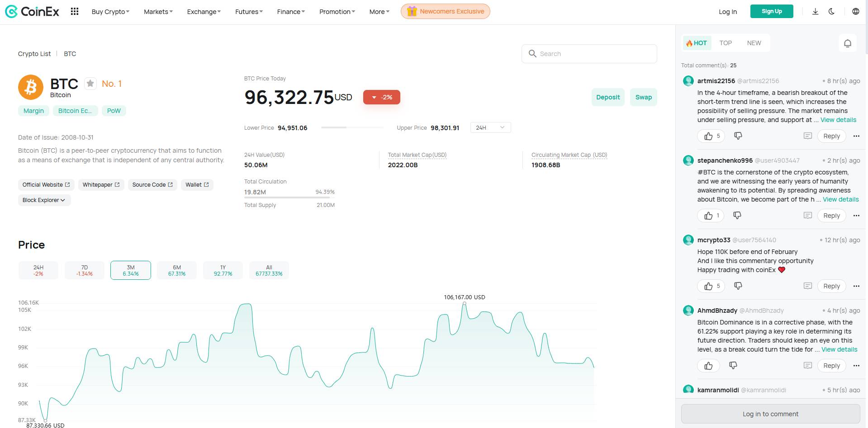The width and height of the screenshot is (868, 428).
Task: Expand the Finance menu
Action: pyautogui.click(x=291, y=12)
